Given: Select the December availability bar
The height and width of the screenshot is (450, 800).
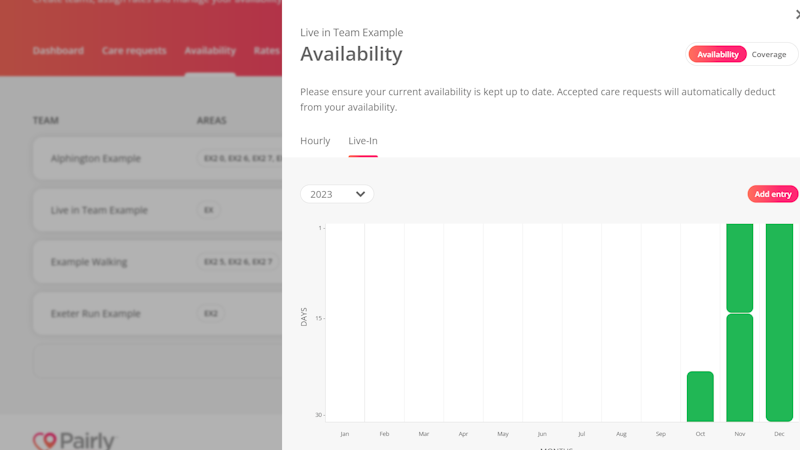Looking at the screenshot, I should 779,322.
